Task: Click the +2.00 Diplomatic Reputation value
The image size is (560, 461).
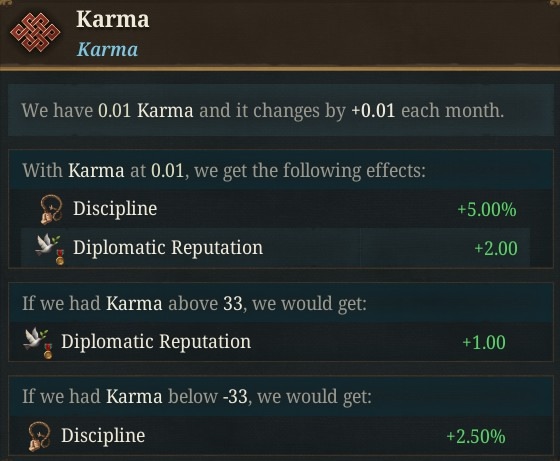Action: click(x=496, y=249)
